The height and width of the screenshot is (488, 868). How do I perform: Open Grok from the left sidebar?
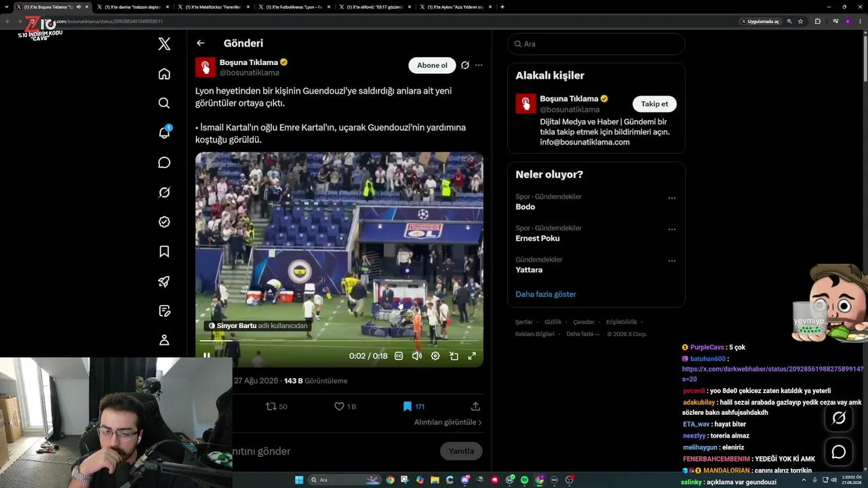(164, 192)
